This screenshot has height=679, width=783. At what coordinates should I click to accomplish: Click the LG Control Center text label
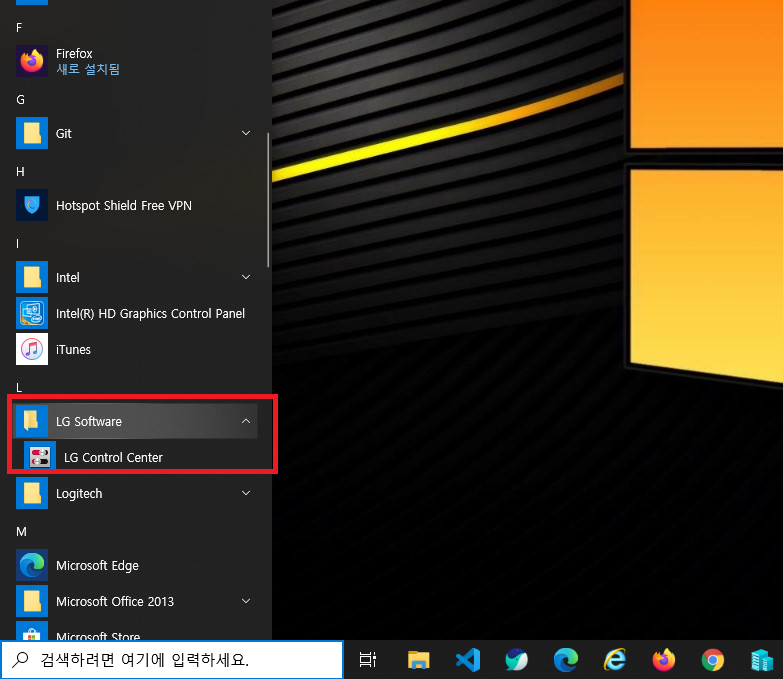click(113, 457)
